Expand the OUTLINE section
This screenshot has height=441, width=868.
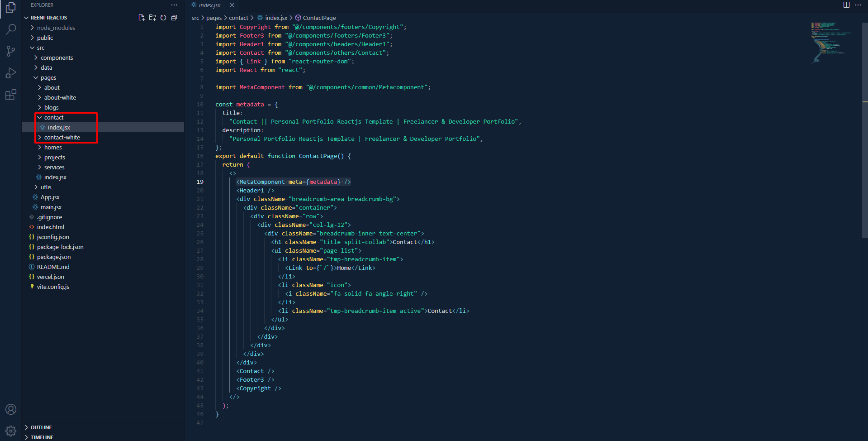(41, 427)
